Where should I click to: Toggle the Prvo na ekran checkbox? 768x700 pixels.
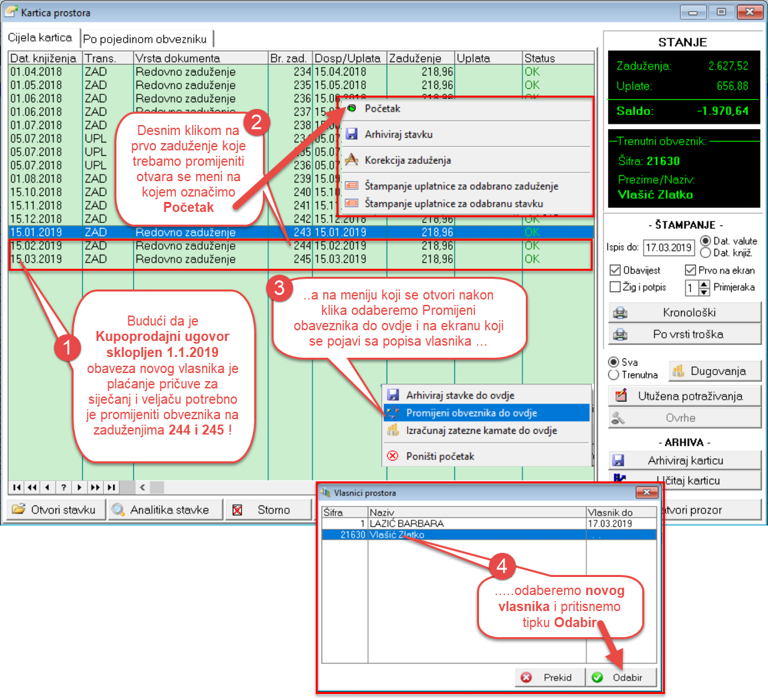click(690, 270)
